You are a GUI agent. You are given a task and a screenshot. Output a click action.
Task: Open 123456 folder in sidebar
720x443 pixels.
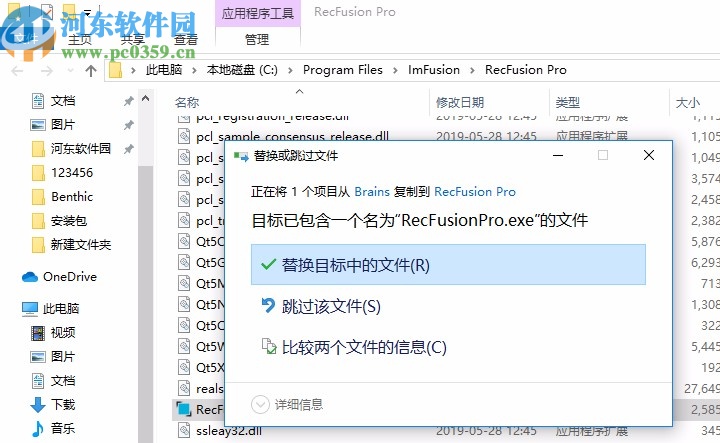point(72,173)
